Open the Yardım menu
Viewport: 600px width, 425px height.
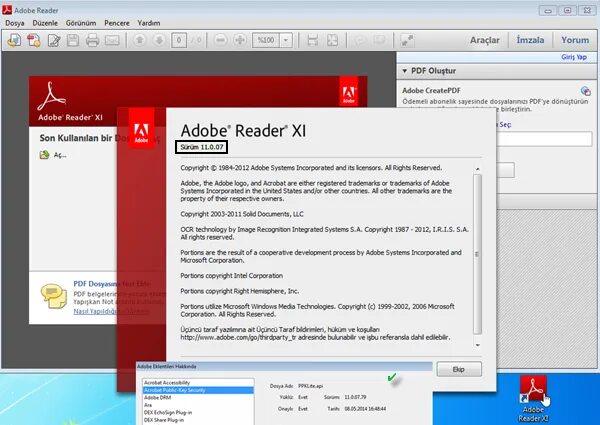149,23
